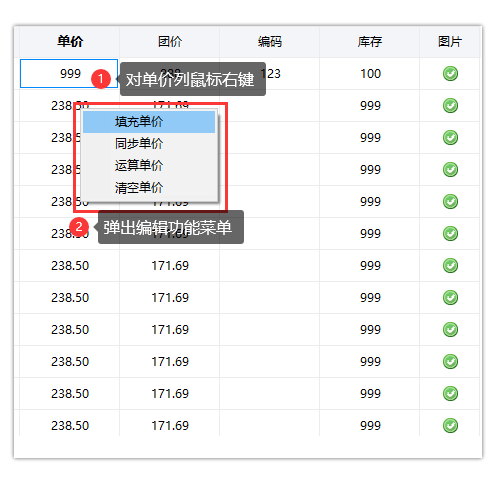Pick the 运算单价 menu option

click(149, 165)
